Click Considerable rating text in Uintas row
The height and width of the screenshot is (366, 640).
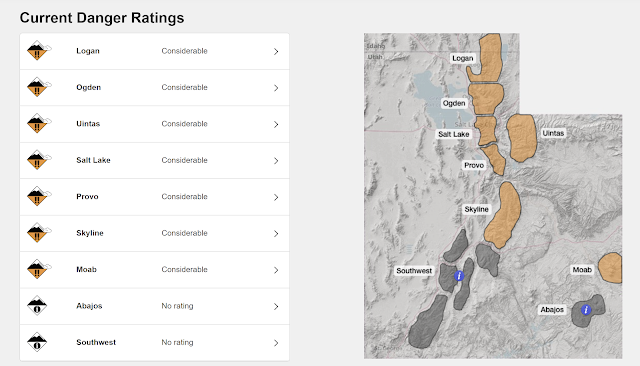[x=184, y=124]
